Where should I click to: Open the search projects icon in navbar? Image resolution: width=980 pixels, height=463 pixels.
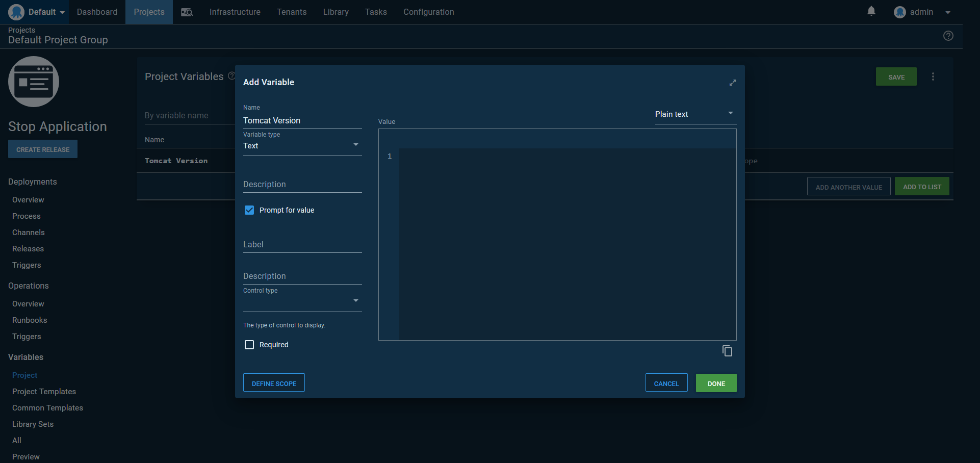[x=187, y=12]
